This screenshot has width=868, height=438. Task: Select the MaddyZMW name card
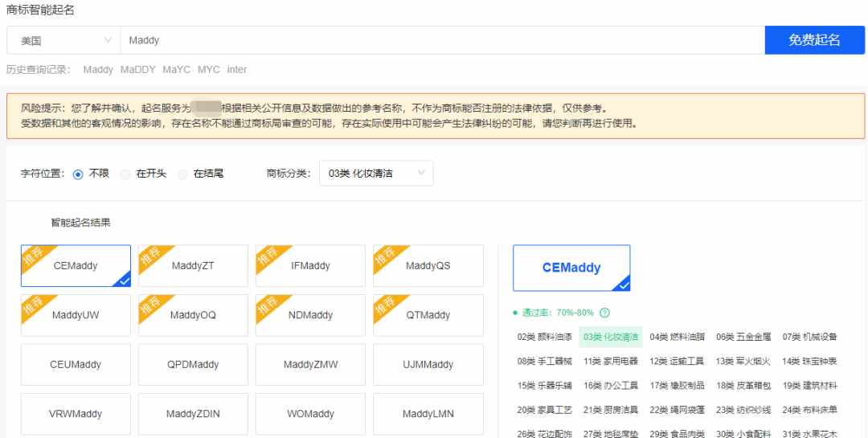coord(310,364)
